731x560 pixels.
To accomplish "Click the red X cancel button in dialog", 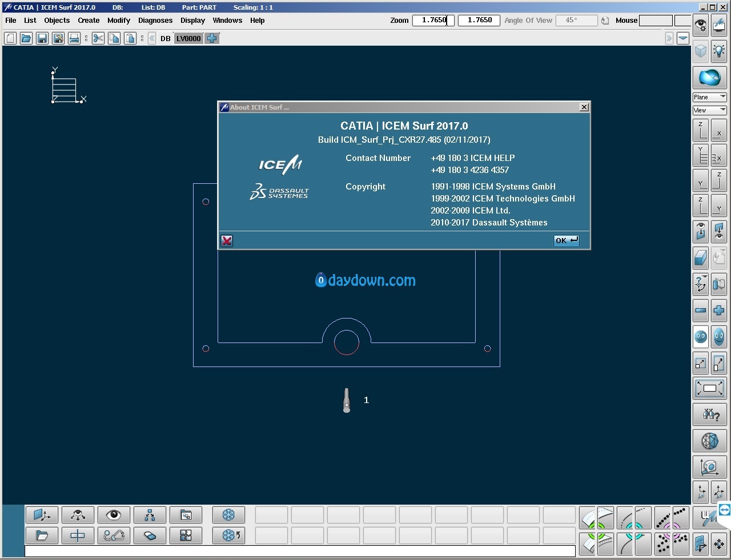I will tap(227, 241).
